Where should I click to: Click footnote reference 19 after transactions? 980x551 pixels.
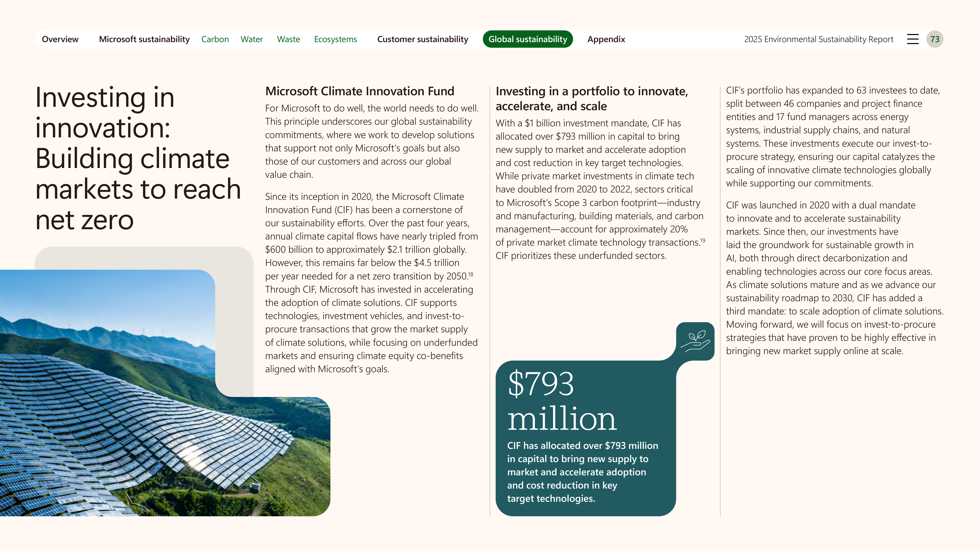point(702,240)
